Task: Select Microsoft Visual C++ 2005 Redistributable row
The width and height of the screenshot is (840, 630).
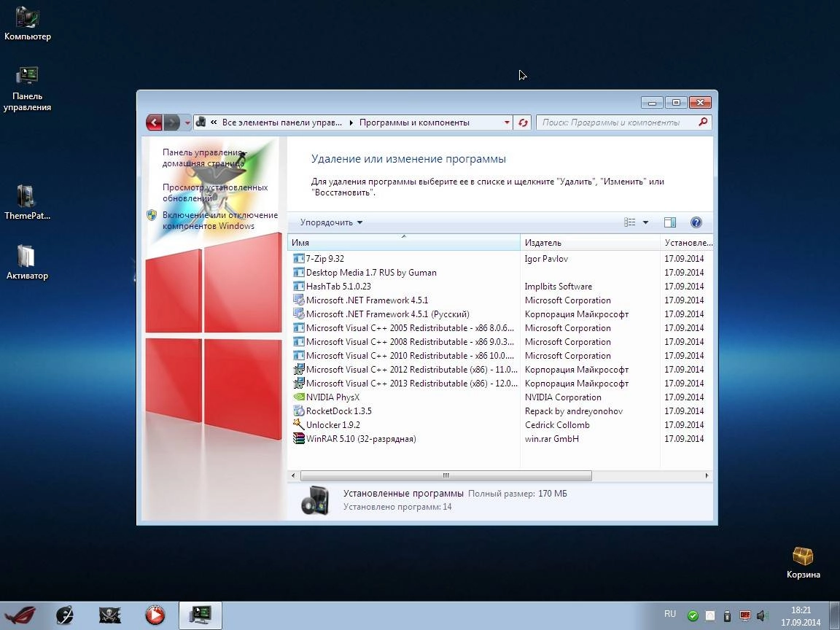Action: 500,328
